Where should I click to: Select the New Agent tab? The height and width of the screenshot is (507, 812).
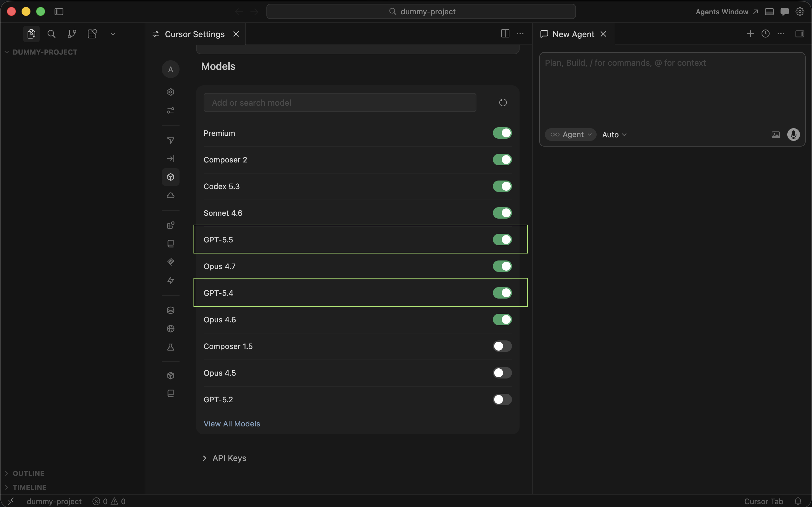pyautogui.click(x=573, y=34)
